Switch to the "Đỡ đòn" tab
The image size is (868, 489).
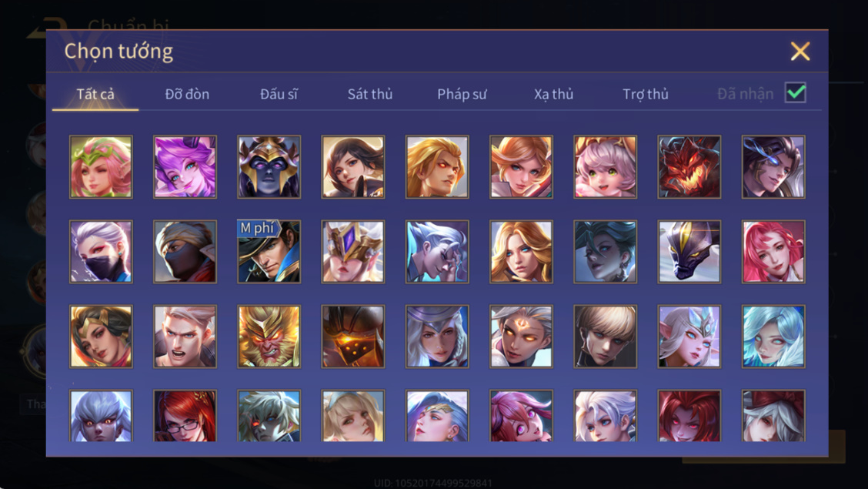coord(187,94)
